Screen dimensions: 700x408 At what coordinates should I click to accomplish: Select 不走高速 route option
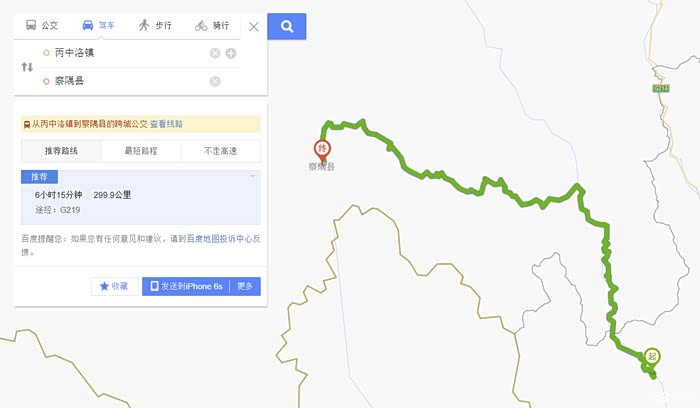(x=221, y=151)
